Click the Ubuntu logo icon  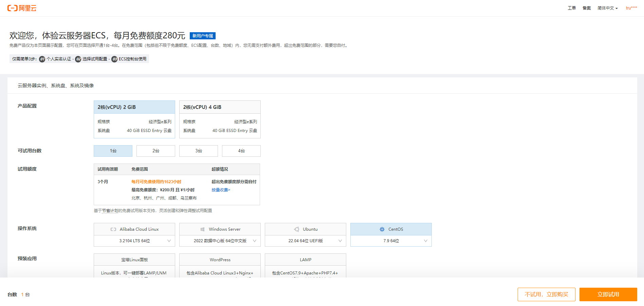[x=297, y=229]
